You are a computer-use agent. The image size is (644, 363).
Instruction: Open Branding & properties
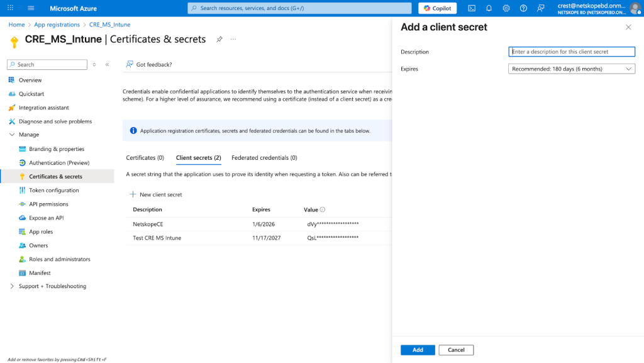coord(57,148)
